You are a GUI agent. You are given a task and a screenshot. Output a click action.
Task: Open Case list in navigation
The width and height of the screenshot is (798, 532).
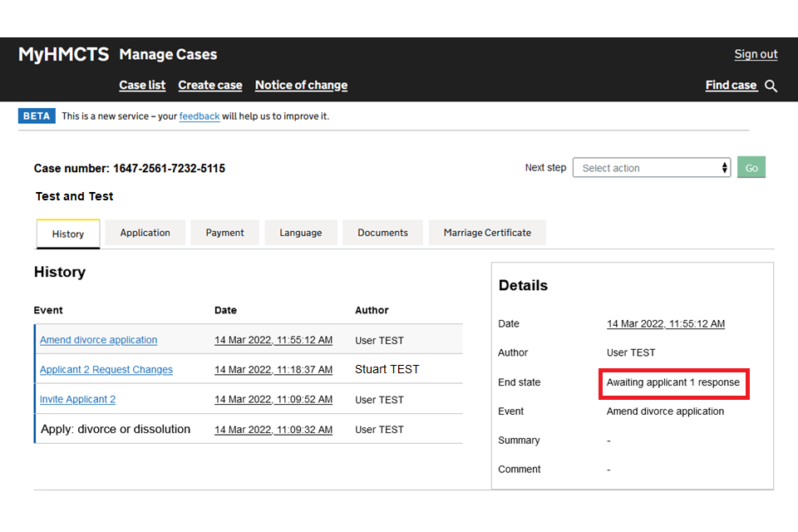[142, 85]
